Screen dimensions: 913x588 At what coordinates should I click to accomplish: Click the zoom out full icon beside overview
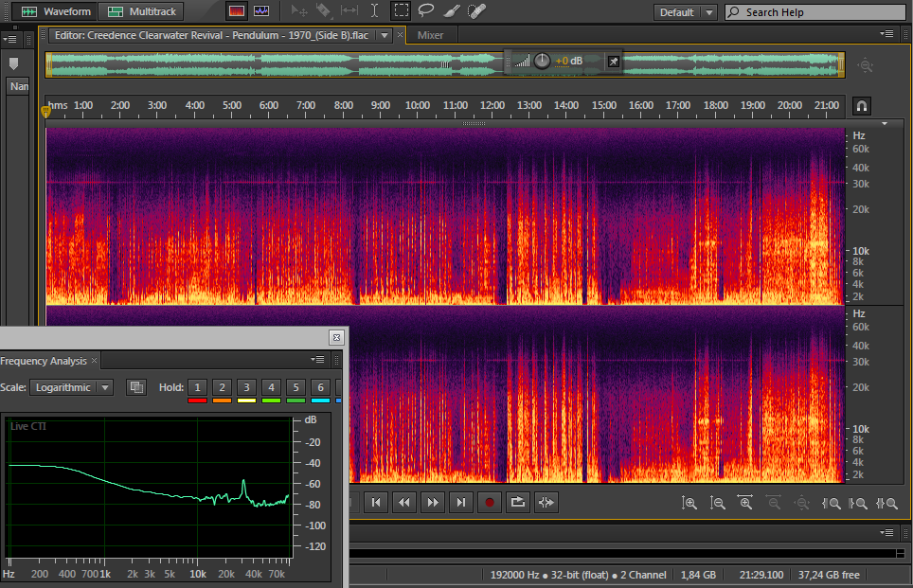866,65
